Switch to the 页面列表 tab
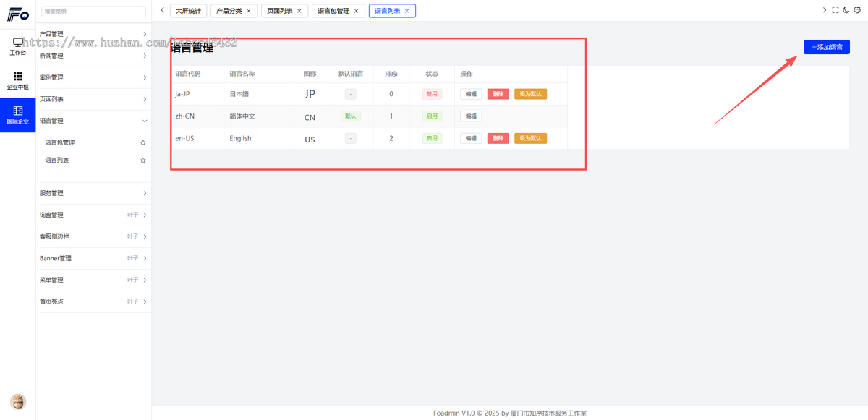The height and width of the screenshot is (420, 868). pos(279,11)
